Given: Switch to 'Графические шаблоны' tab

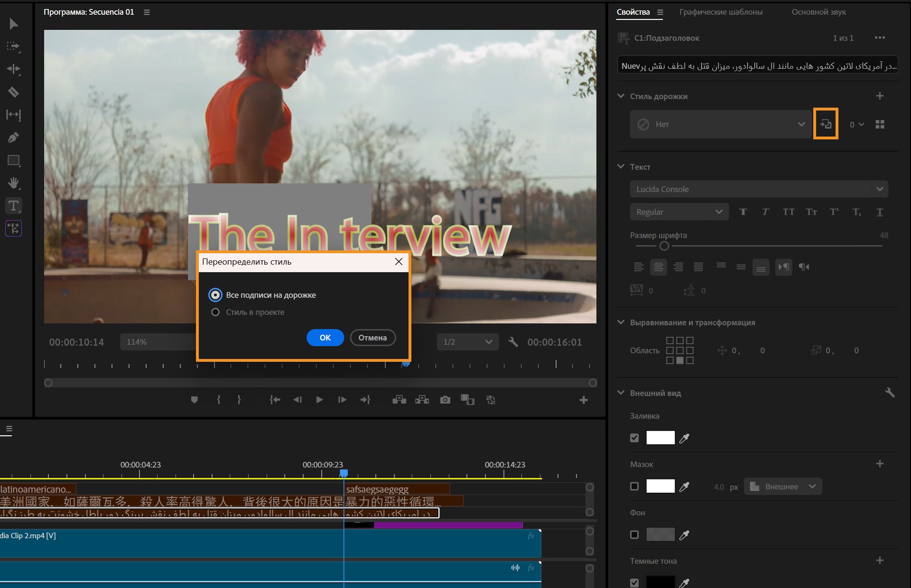Looking at the screenshot, I should click(x=721, y=12).
